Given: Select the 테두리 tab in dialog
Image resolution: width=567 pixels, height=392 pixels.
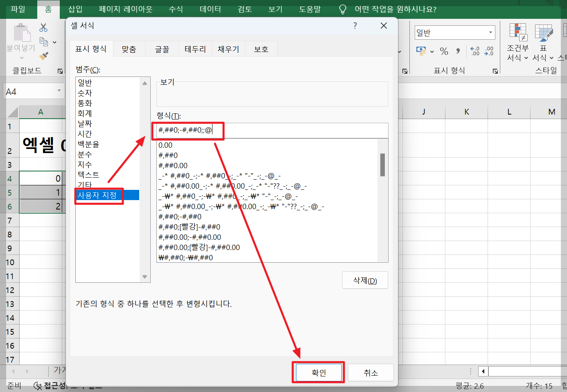Looking at the screenshot, I should tap(195, 49).
